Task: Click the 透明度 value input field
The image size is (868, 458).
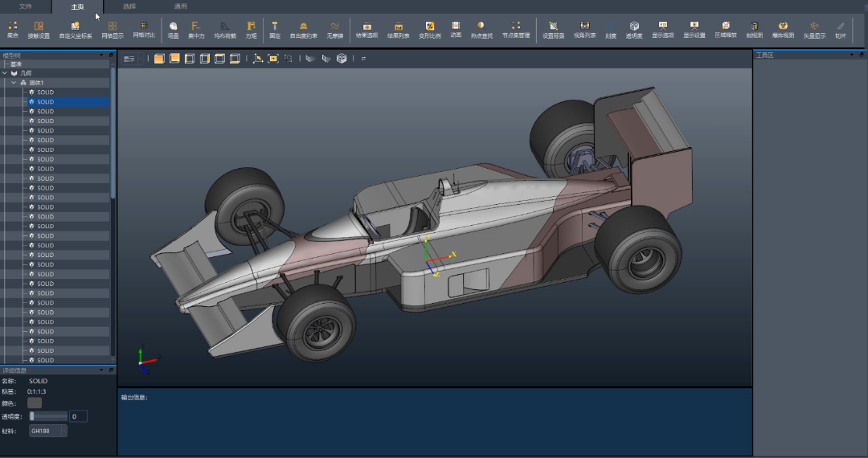Action: pyautogui.click(x=78, y=416)
